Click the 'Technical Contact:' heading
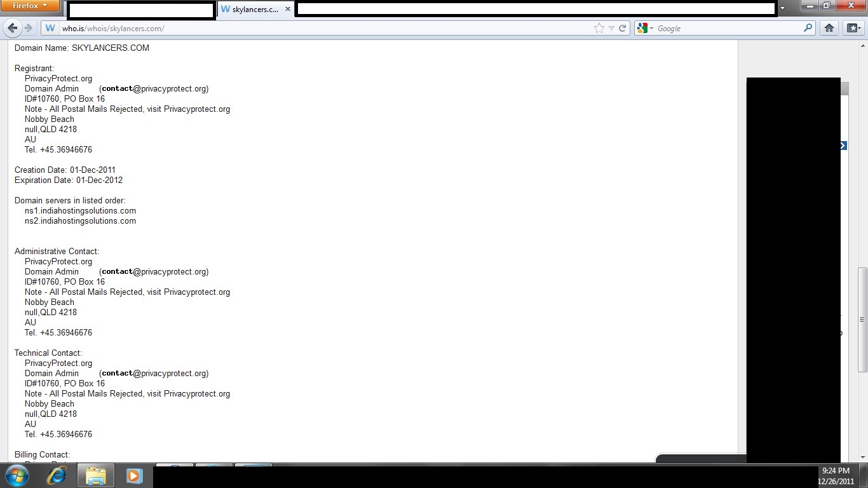Screen dimensions: 868x488 tap(48, 353)
